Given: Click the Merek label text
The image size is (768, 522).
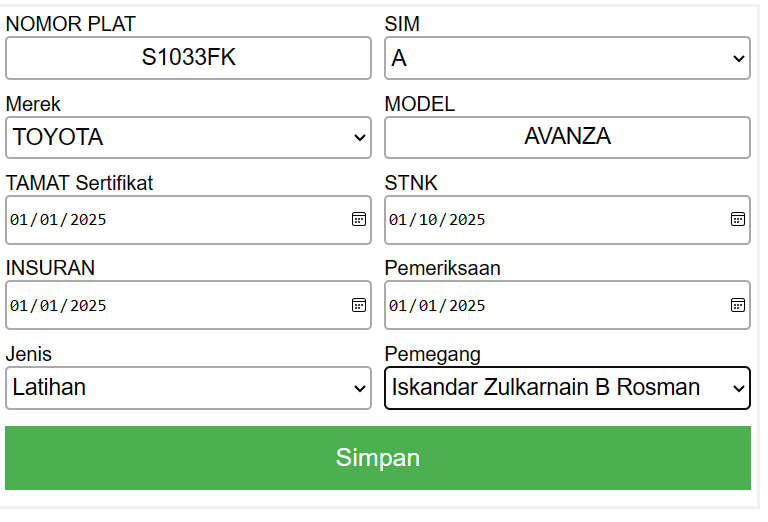Looking at the screenshot, I should (33, 104).
